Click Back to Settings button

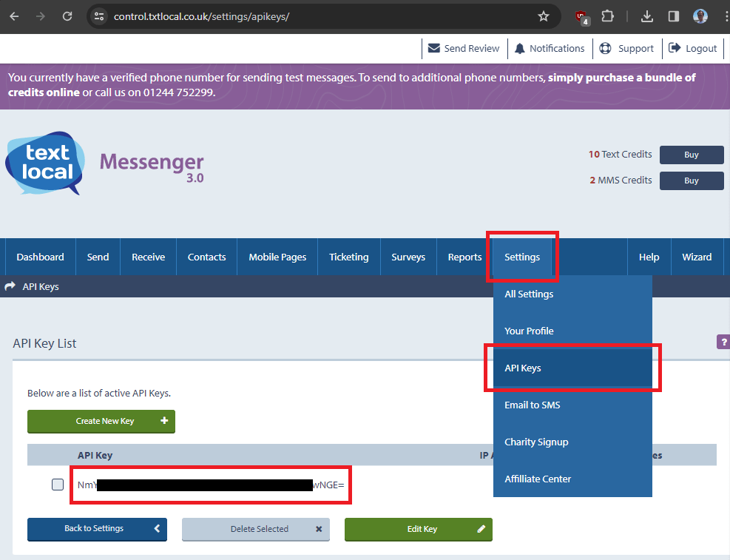tap(97, 529)
